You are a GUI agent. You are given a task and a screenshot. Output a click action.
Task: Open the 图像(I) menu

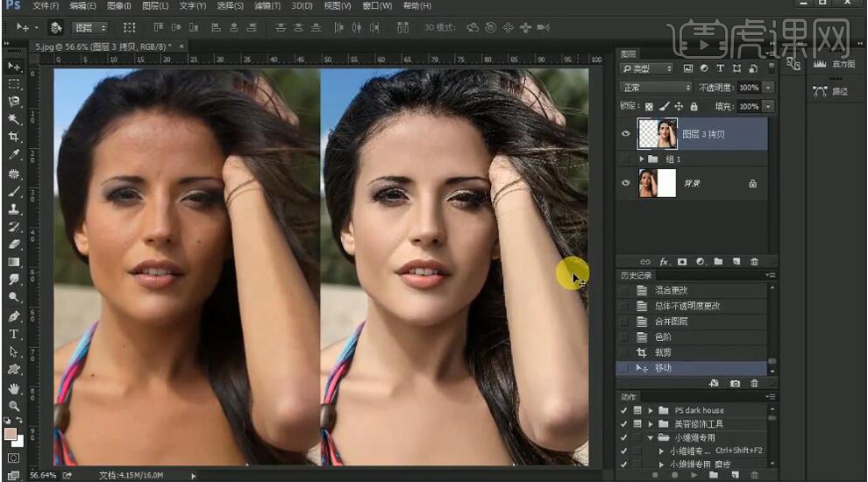pos(118,6)
